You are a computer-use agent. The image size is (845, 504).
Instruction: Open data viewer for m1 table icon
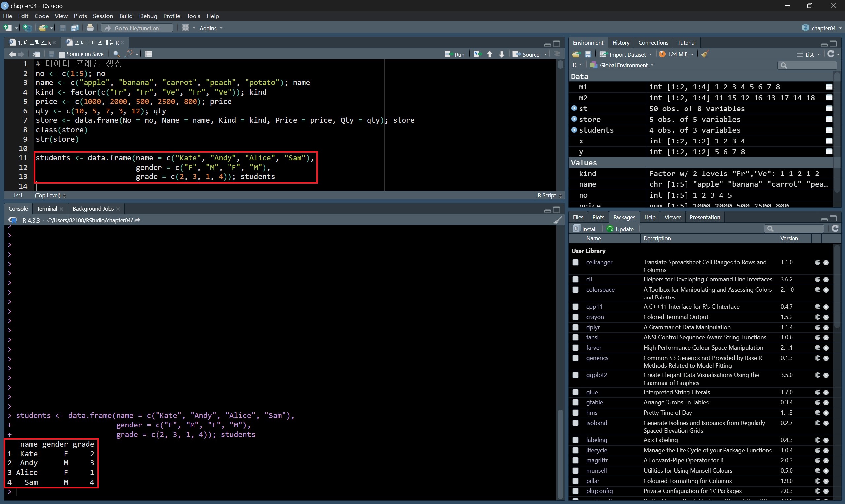pos(829,87)
